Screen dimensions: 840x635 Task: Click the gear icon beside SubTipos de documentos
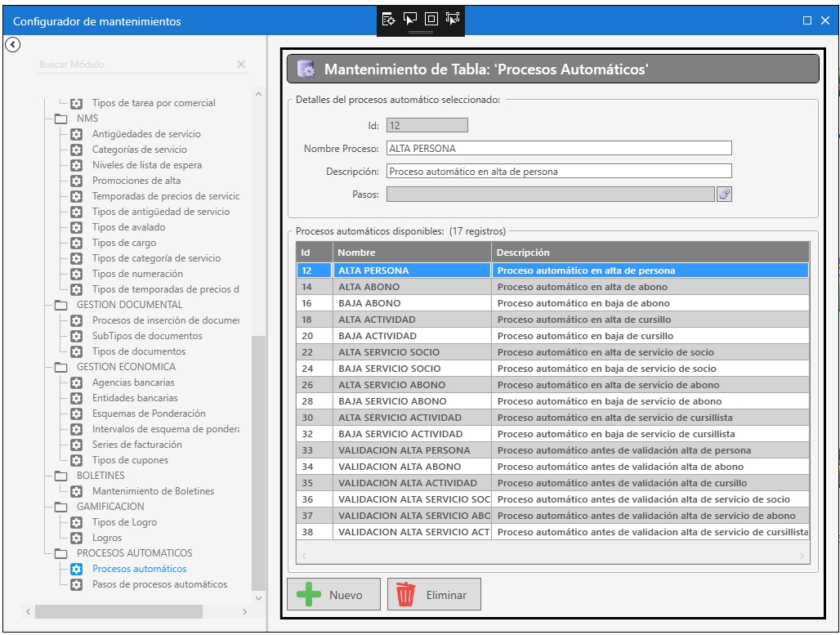pyautogui.click(x=77, y=336)
